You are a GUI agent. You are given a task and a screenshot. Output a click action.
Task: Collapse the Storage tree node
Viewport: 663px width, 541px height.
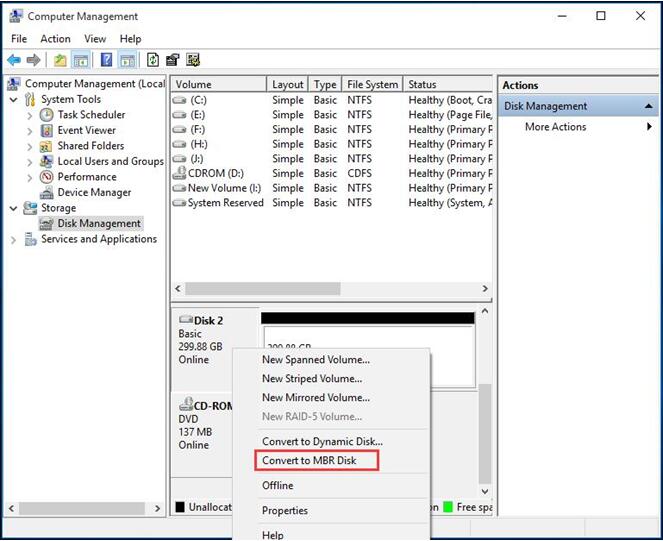(x=14, y=209)
